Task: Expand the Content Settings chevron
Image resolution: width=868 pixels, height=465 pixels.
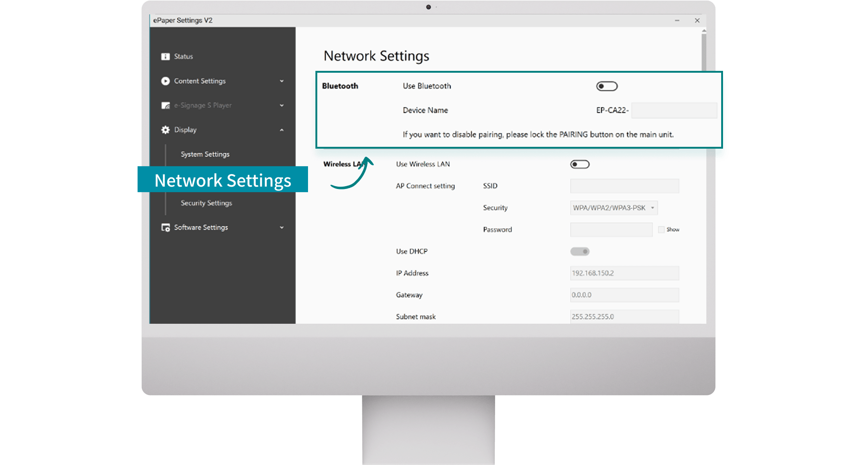Action: [282, 81]
